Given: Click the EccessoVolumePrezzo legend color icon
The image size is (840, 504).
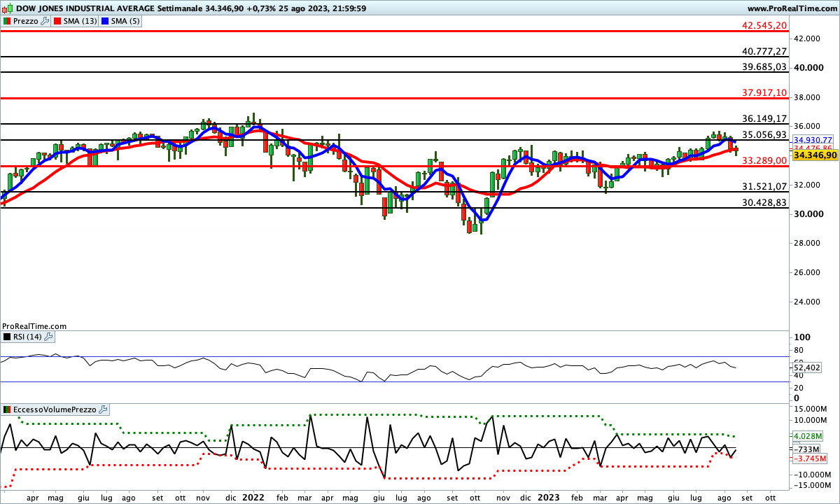Looking at the screenshot, I should (6, 409).
